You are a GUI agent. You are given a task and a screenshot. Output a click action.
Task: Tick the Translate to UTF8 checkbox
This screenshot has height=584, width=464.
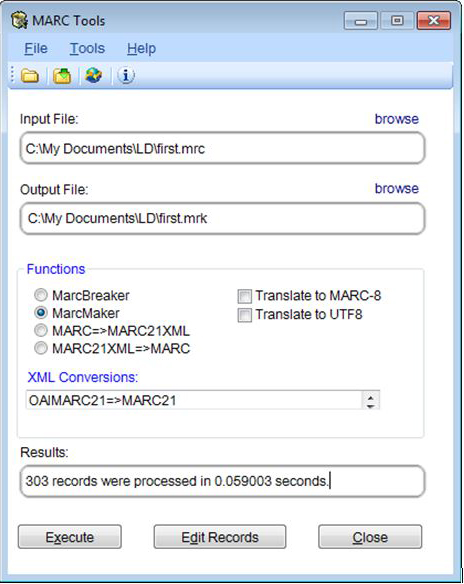(x=245, y=315)
